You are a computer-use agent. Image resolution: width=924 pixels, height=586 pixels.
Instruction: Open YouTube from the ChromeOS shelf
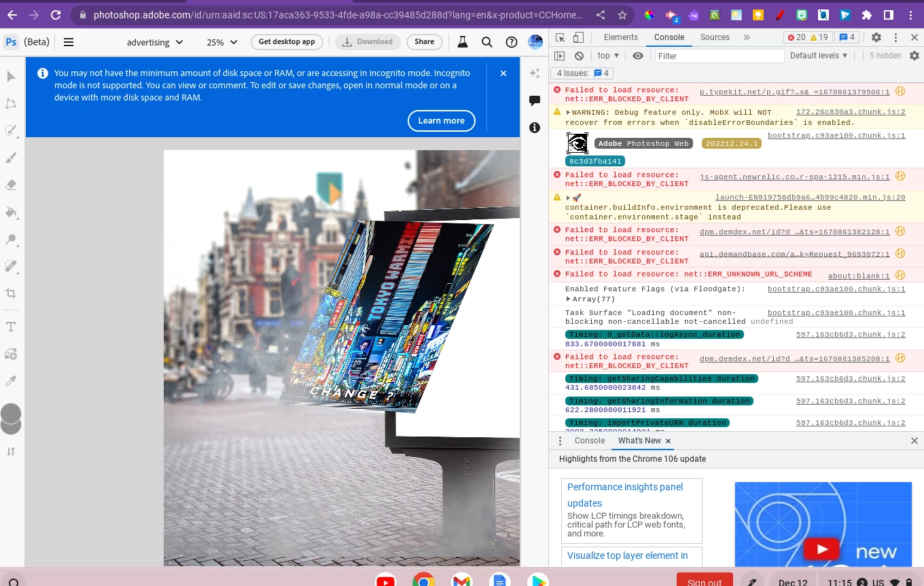386,581
